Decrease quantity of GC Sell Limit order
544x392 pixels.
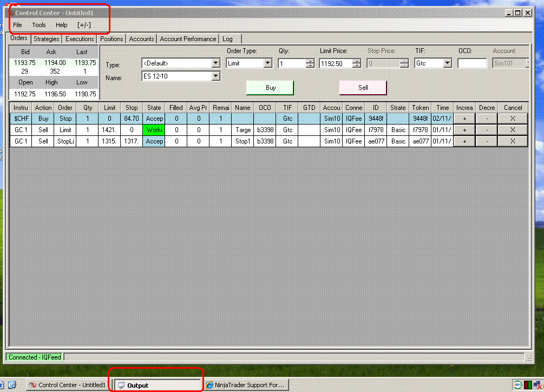tap(487, 130)
